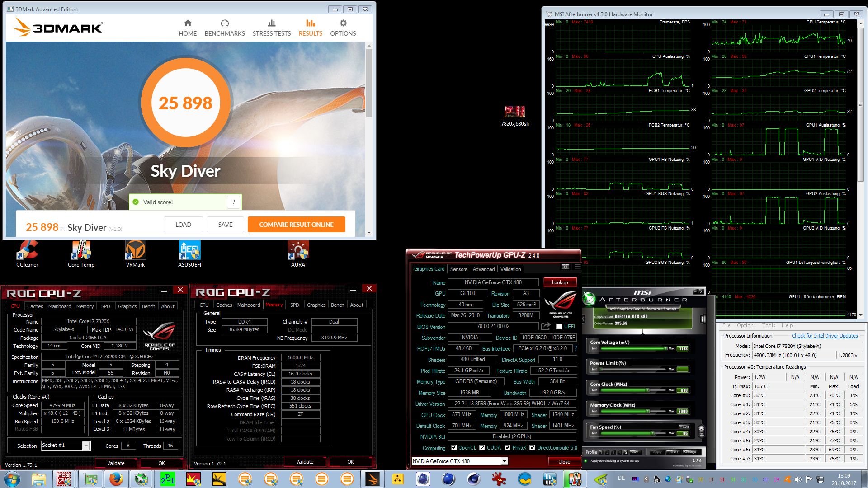This screenshot has height=488, width=868.
Task: Open the GPU-Z hamburger menu
Action: pyautogui.click(x=577, y=267)
